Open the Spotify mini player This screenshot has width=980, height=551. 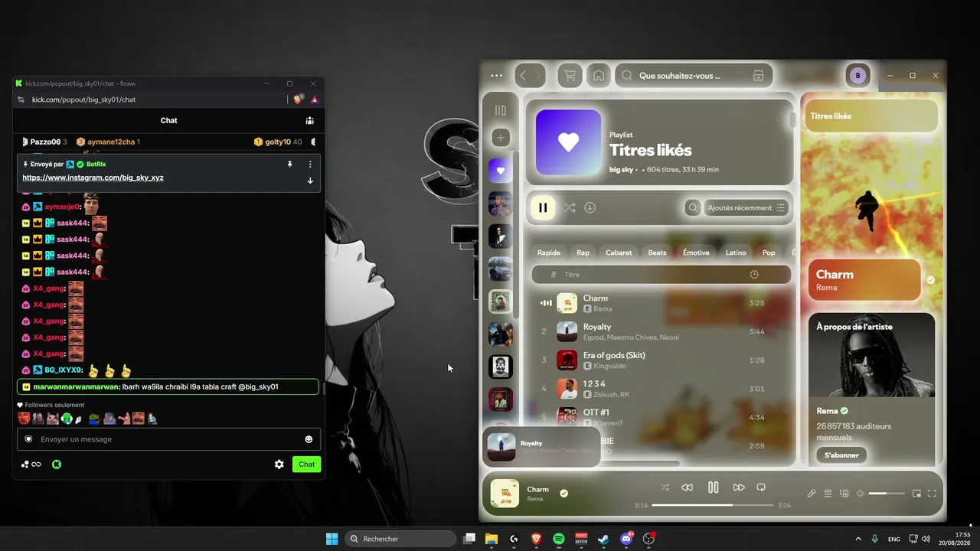(916, 494)
